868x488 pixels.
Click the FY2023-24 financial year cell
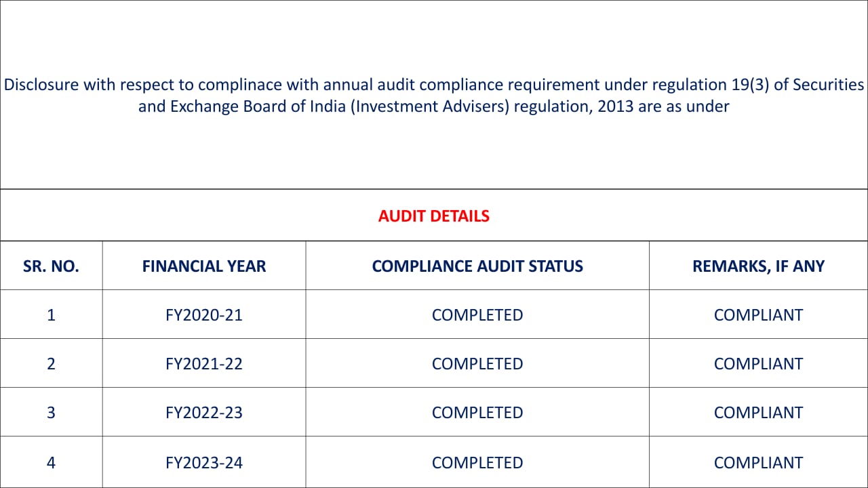pos(204,463)
